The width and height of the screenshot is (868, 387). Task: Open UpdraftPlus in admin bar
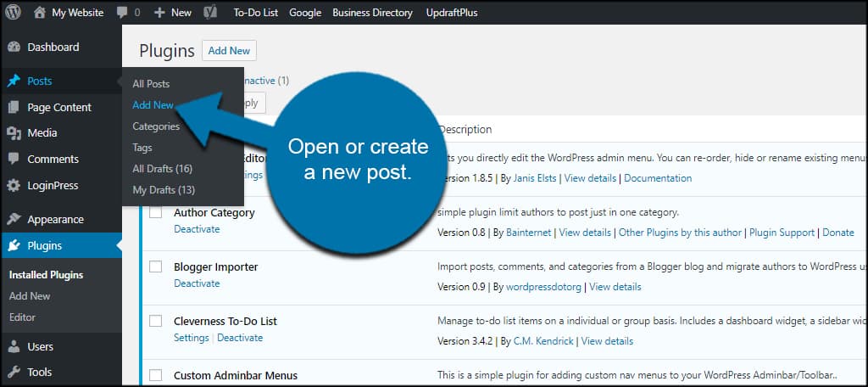(452, 12)
